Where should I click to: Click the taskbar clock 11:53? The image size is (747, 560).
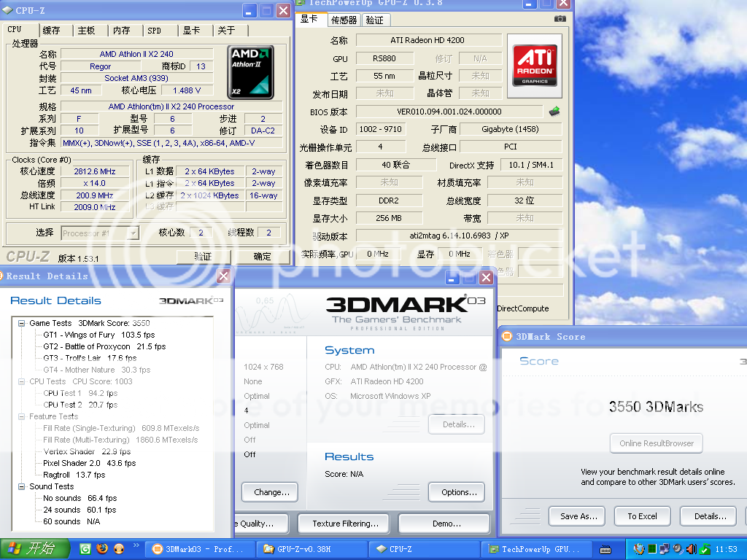pyautogui.click(x=726, y=549)
